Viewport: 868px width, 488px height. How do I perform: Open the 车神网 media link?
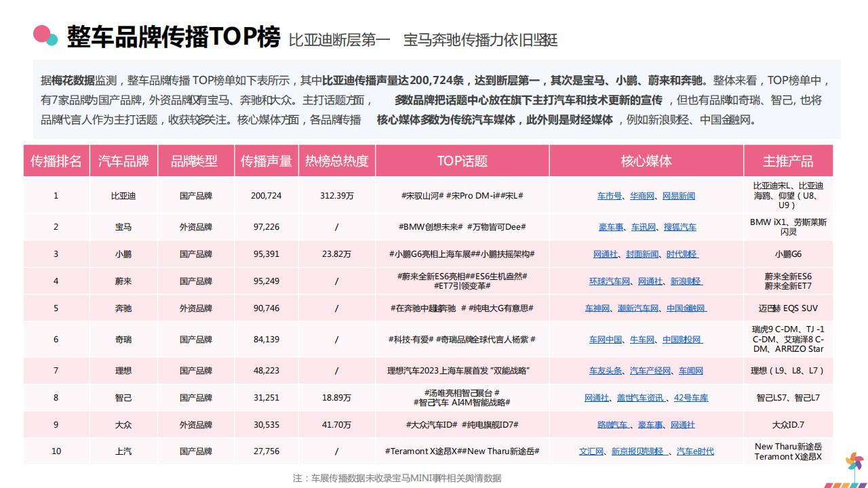click(x=597, y=308)
